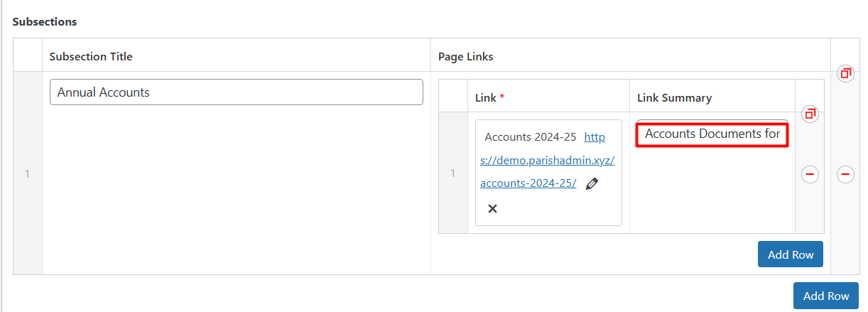Focus the Link Summary text field
Viewport: 868px width, 312px height.
pyautogui.click(x=712, y=134)
